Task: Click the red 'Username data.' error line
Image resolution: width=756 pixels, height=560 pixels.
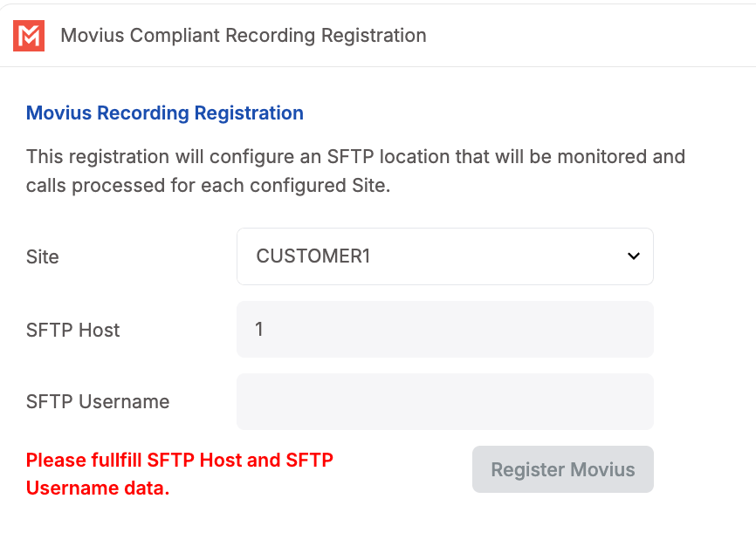Action: point(98,488)
